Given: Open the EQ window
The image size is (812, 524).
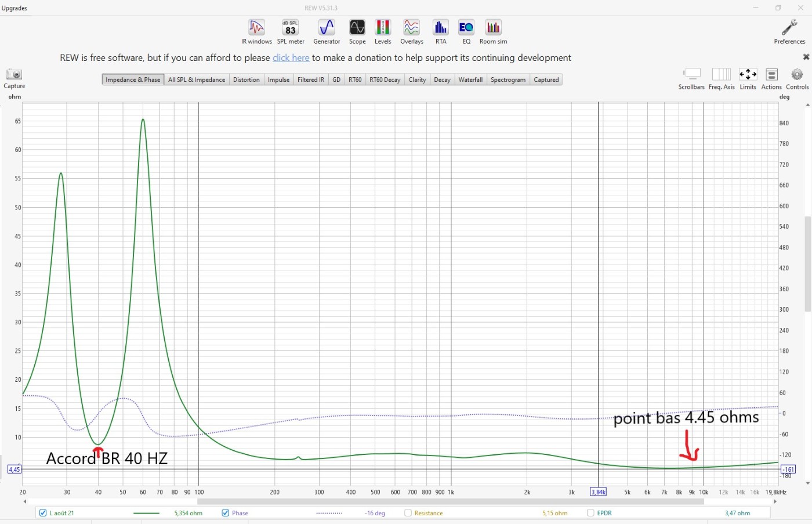Looking at the screenshot, I should (x=466, y=32).
